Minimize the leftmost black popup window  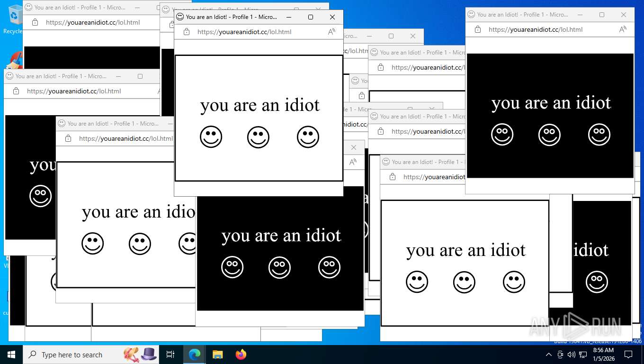pyautogui.click(x=118, y=76)
